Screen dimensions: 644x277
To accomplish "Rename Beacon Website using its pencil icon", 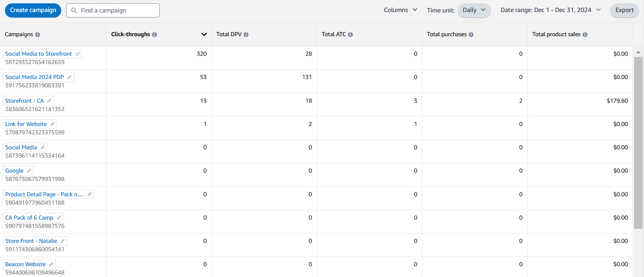I will click(51, 264).
